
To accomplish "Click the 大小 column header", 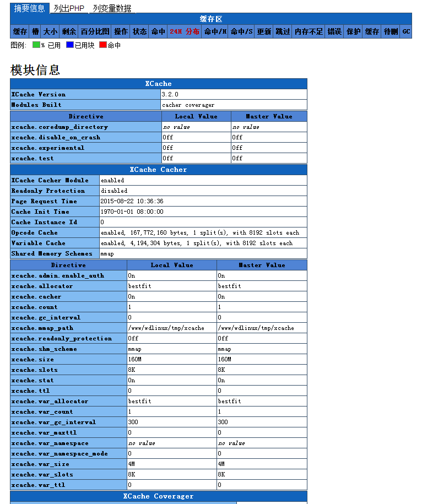I will (50, 31).
